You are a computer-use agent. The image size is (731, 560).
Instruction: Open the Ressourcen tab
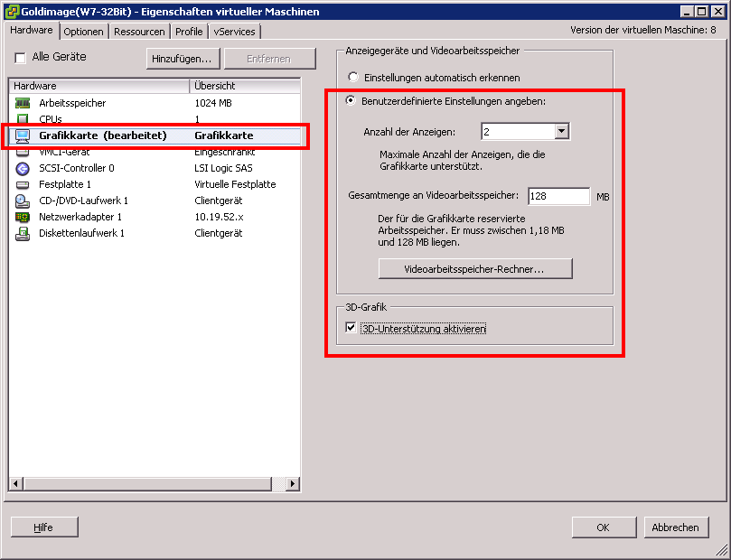click(x=139, y=32)
